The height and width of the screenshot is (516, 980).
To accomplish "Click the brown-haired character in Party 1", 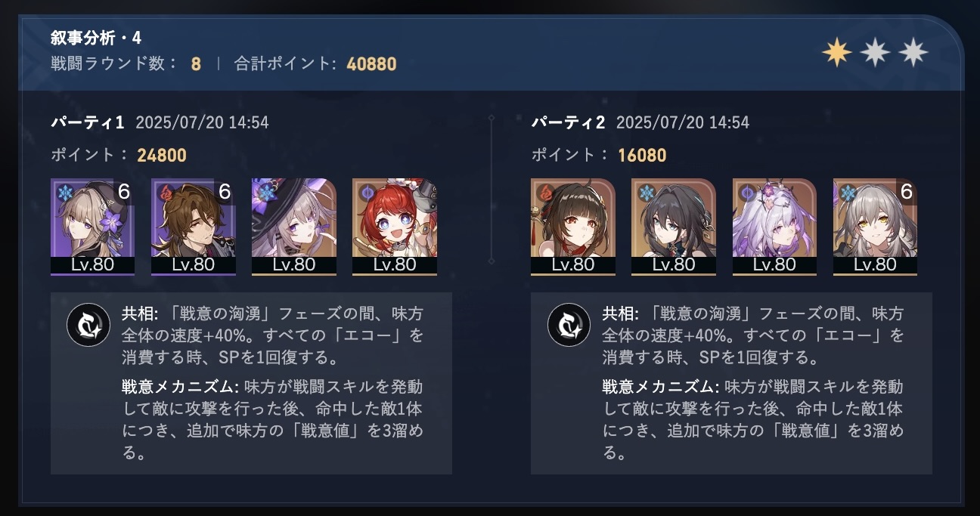I will (193, 227).
